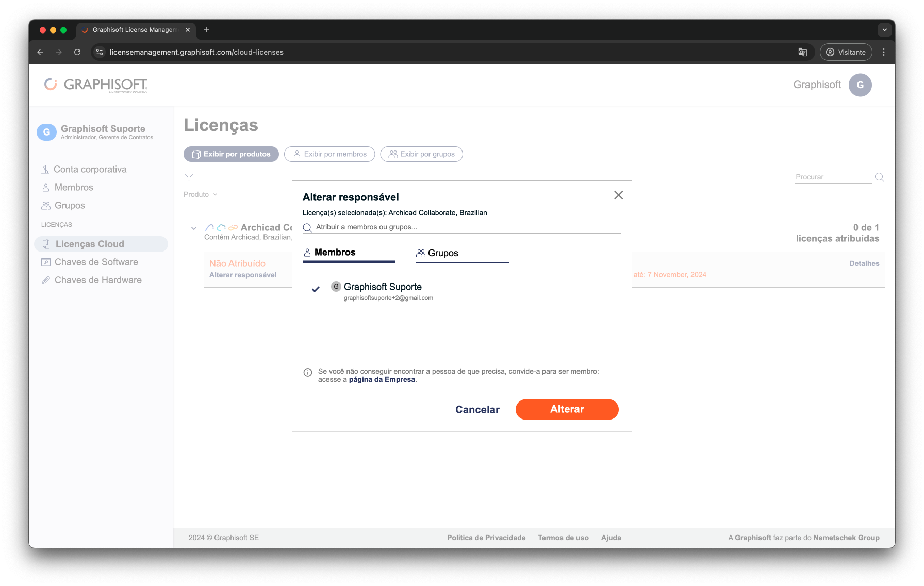Click the Graphisoft logo in header
The height and width of the screenshot is (586, 924).
point(96,85)
